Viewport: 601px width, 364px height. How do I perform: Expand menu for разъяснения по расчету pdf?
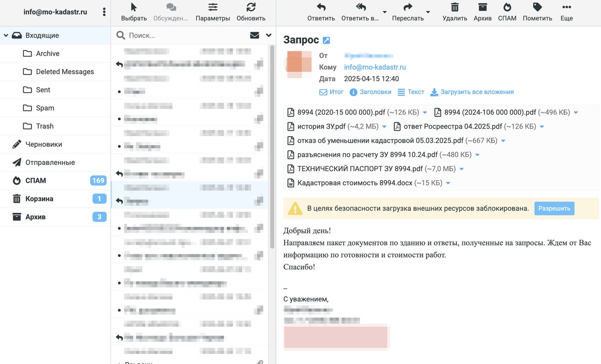pyautogui.click(x=477, y=155)
